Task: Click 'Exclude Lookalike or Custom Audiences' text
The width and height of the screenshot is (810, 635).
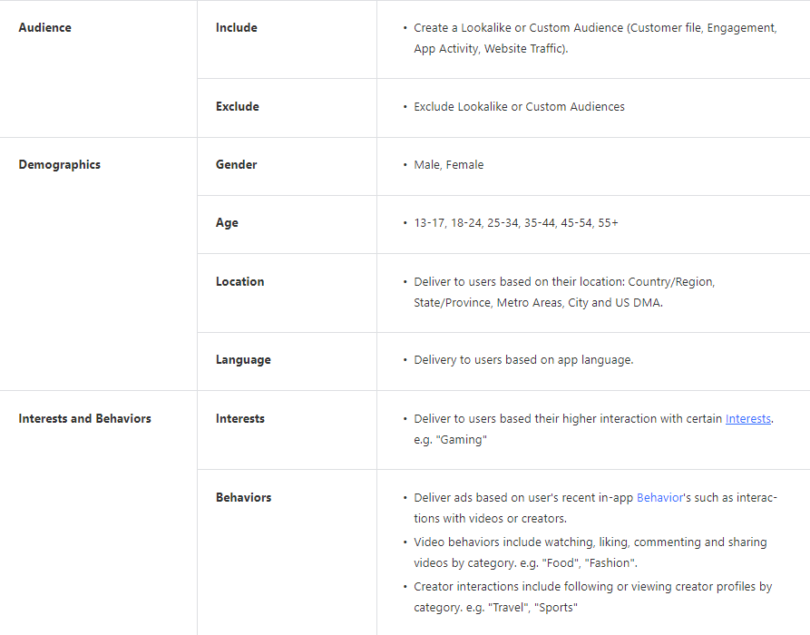Action: (x=518, y=107)
